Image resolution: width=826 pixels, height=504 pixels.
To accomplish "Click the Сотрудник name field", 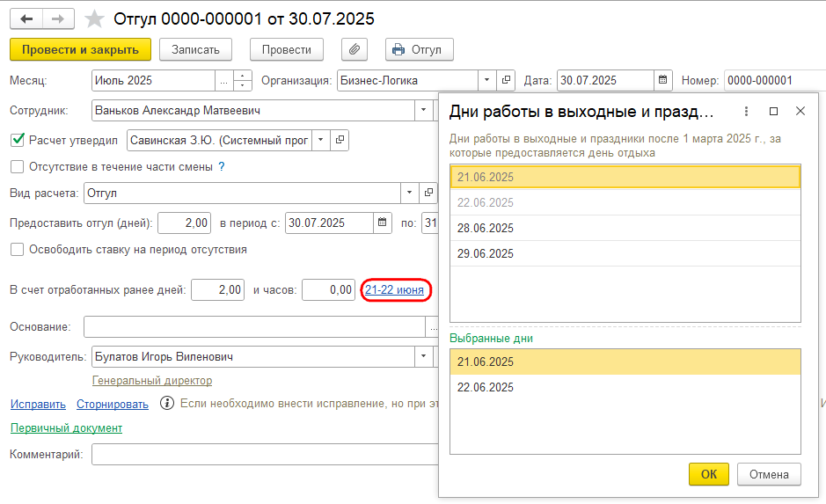I will click(252, 111).
